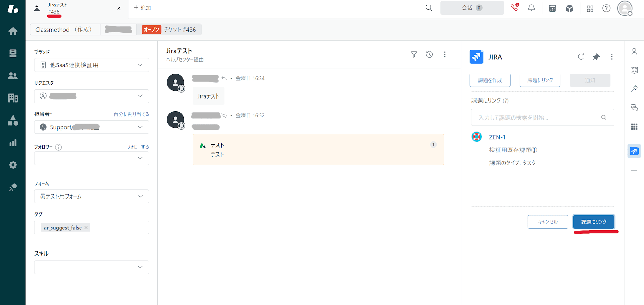This screenshot has height=305, width=644.
Task: Click the 会話 0 conversations button
Action: (x=472, y=8)
